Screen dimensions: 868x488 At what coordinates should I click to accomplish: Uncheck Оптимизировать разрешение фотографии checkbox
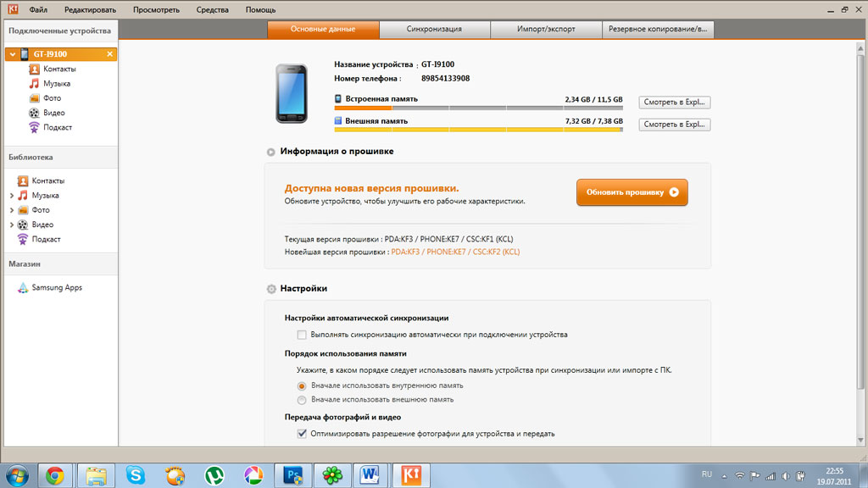pyautogui.click(x=302, y=434)
